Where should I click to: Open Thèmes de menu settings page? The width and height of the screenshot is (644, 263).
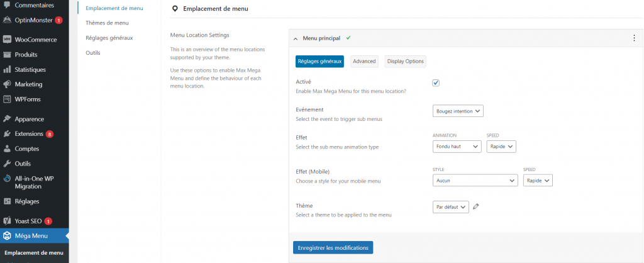107,23
